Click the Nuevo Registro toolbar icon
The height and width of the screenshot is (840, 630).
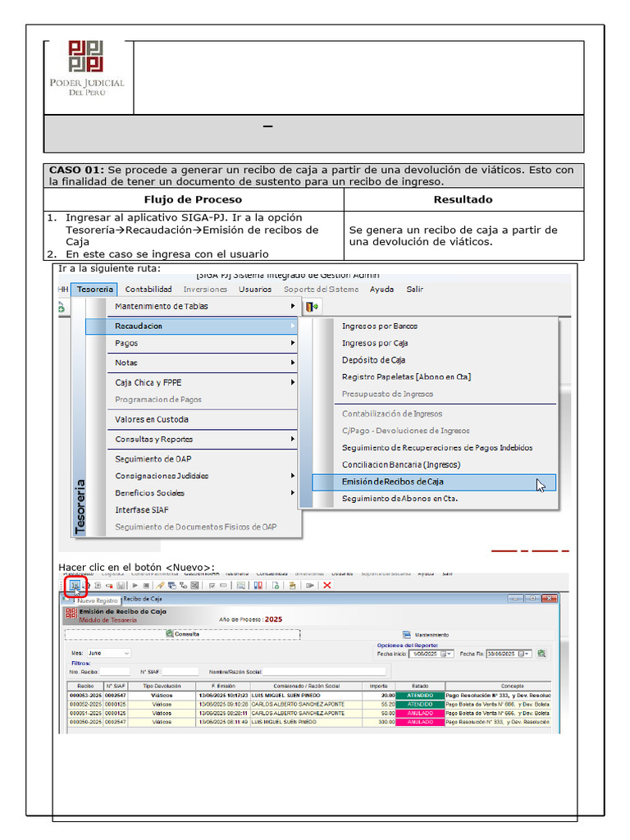[x=75, y=586]
